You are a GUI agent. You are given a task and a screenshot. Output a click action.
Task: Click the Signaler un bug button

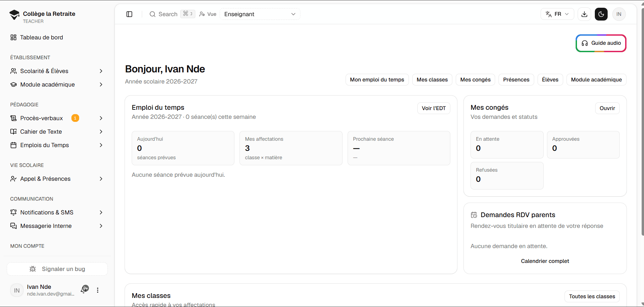pyautogui.click(x=57, y=269)
